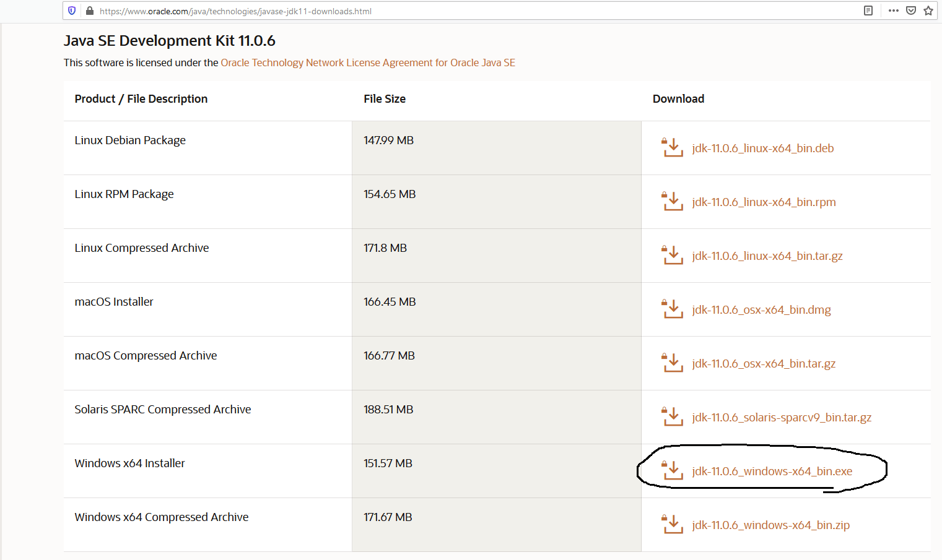Click the download icon for Linux Compressed Archive
942x560 pixels.
point(673,256)
